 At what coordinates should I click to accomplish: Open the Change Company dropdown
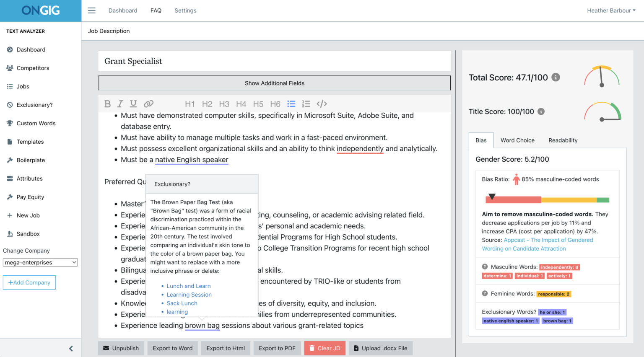pos(40,262)
